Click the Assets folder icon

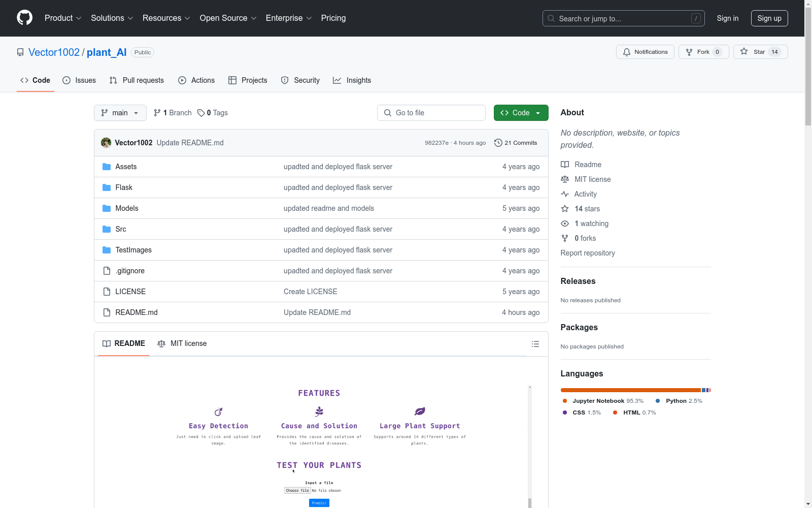pos(107,167)
